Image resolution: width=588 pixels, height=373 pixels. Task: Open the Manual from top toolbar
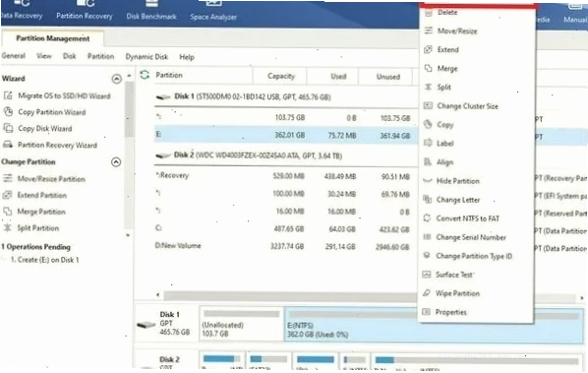pos(575,14)
